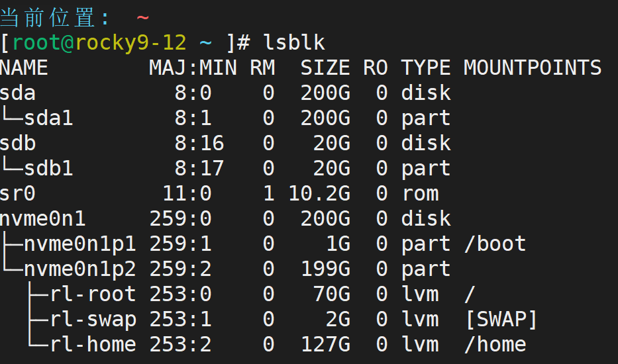Click the '127G' size value
Viewport: 618px width, 364px height.
[325, 345]
